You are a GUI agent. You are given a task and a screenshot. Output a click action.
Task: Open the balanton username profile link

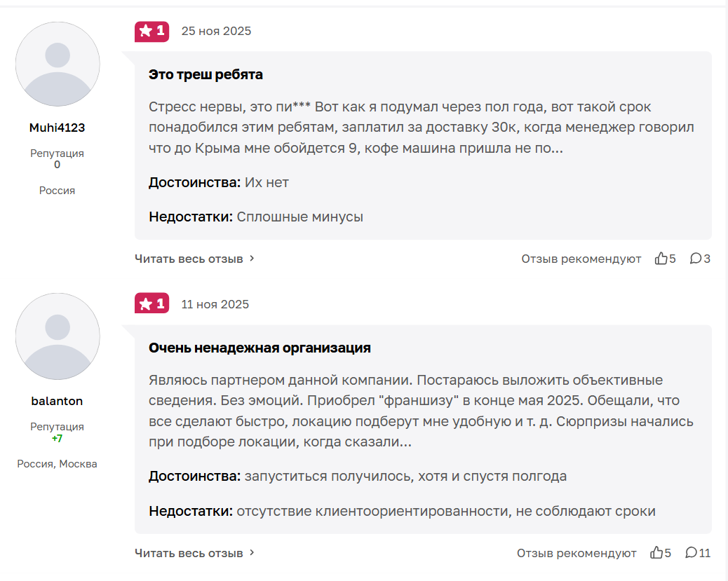pos(58,401)
